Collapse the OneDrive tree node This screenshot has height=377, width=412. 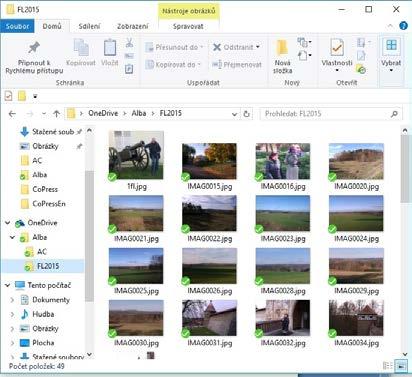tap(7, 222)
